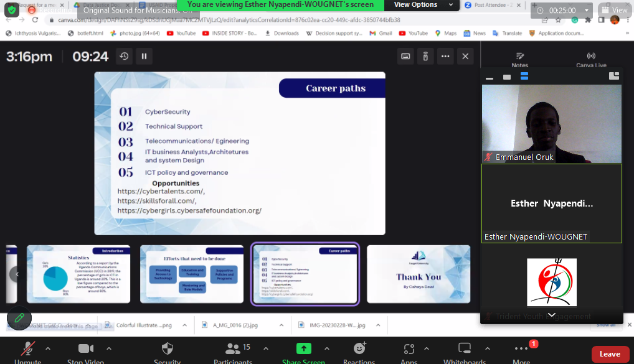Click the remote control icon
This screenshot has height=364, width=634.
pyautogui.click(x=425, y=57)
